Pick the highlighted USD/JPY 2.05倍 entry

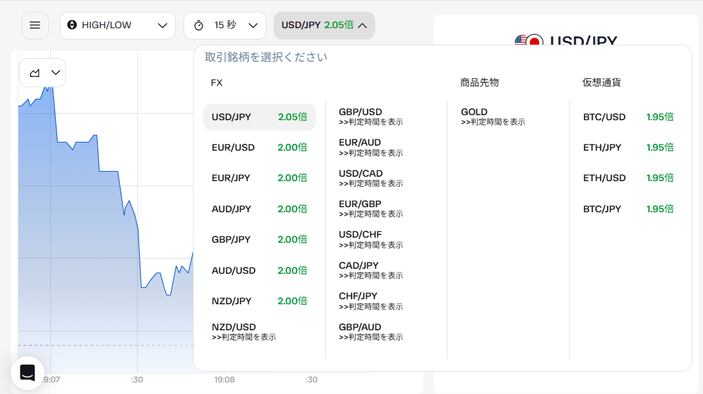(259, 117)
